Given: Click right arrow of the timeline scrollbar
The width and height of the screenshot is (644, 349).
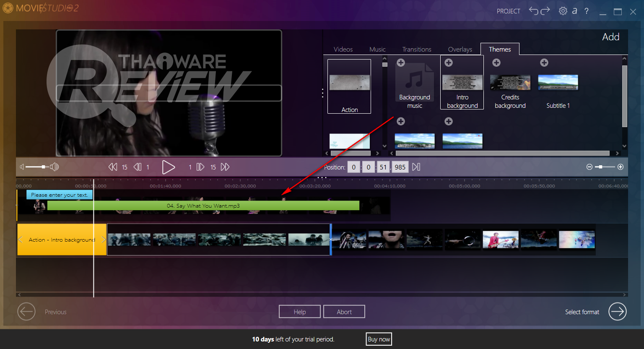Looking at the screenshot, I should (624, 294).
